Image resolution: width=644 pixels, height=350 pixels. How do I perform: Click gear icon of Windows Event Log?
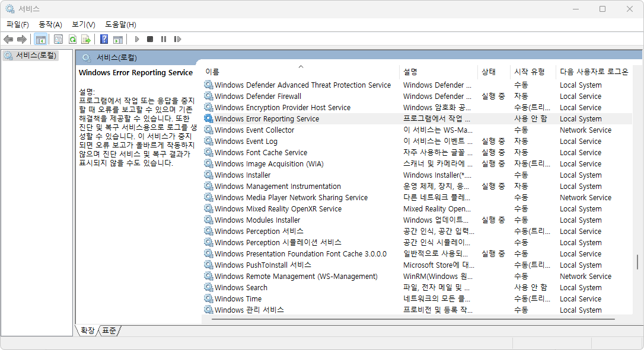[x=209, y=141]
